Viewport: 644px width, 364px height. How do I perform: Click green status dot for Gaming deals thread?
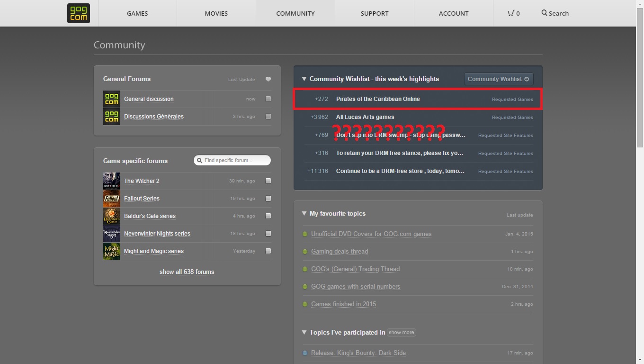point(305,251)
